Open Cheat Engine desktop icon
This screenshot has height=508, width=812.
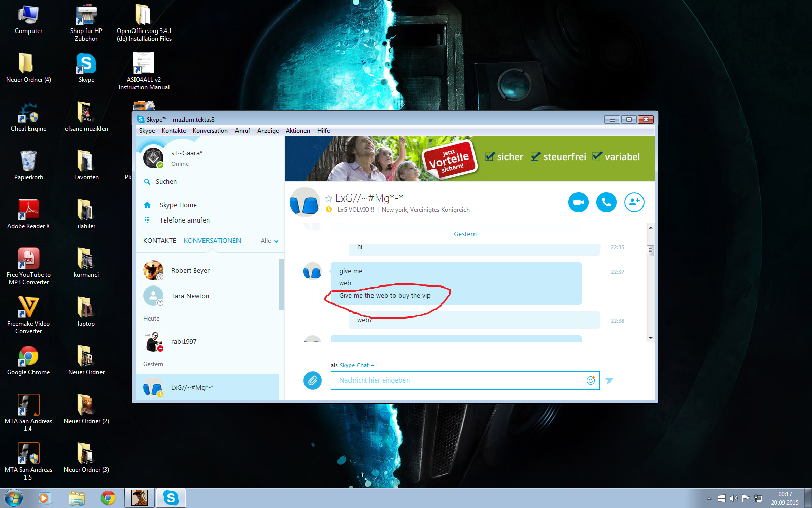pyautogui.click(x=28, y=117)
